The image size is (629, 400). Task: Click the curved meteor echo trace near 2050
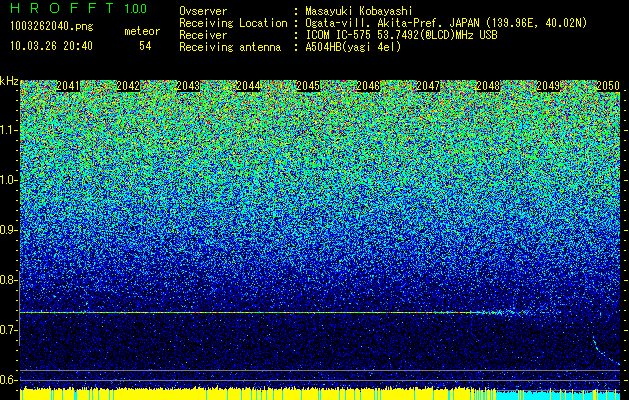click(x=605, y=351)
